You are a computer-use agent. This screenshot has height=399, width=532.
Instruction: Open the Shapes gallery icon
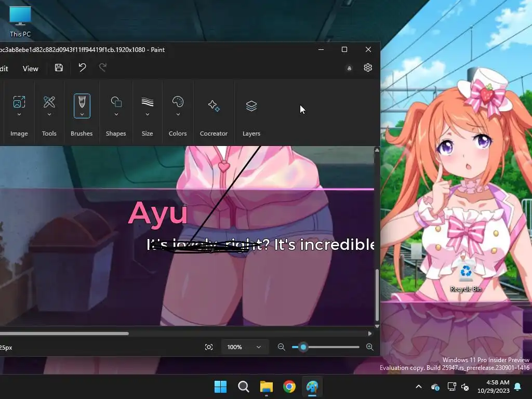click(x=116, y=102)
